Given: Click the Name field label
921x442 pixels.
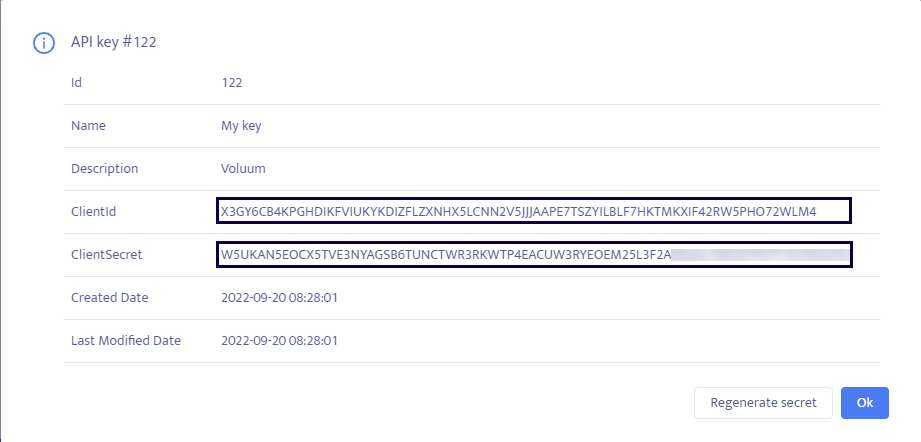Looking at the screenshot, I should coord(88,126).
